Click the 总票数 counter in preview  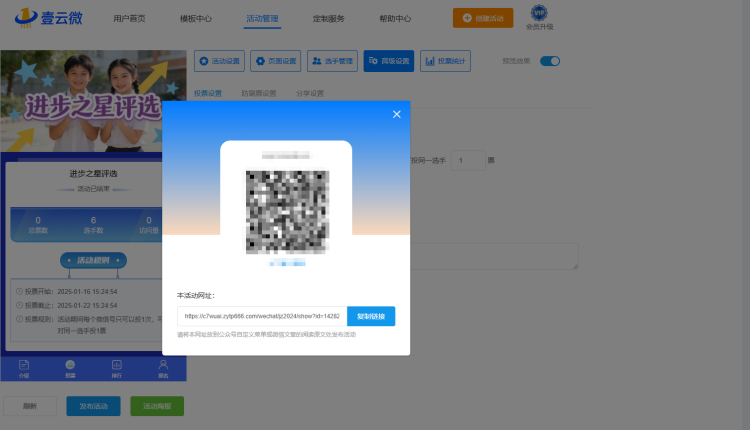[x=38, y=225]
